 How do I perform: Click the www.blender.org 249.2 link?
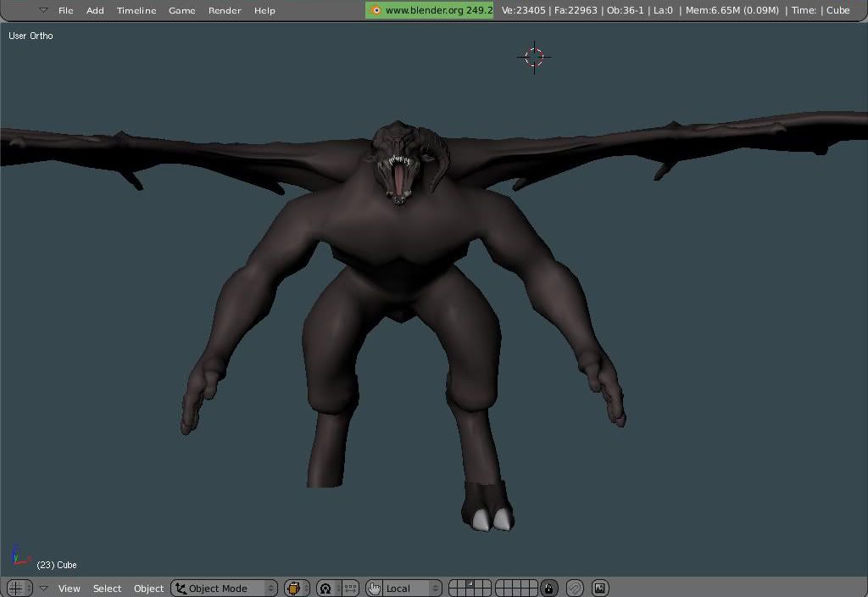pos(437,10)
